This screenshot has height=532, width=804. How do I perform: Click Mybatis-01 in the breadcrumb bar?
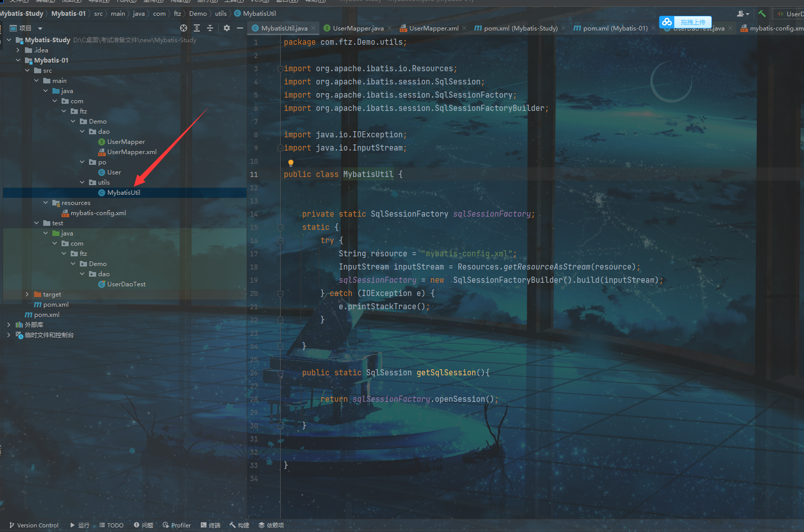[x=68, y=14]
